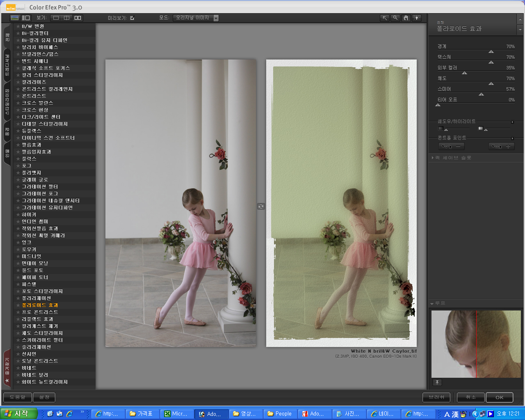The height and width of the screenshot is (420, 525).
Task: Select the arrow pointer tool
Action: click(x=384, y=18)
